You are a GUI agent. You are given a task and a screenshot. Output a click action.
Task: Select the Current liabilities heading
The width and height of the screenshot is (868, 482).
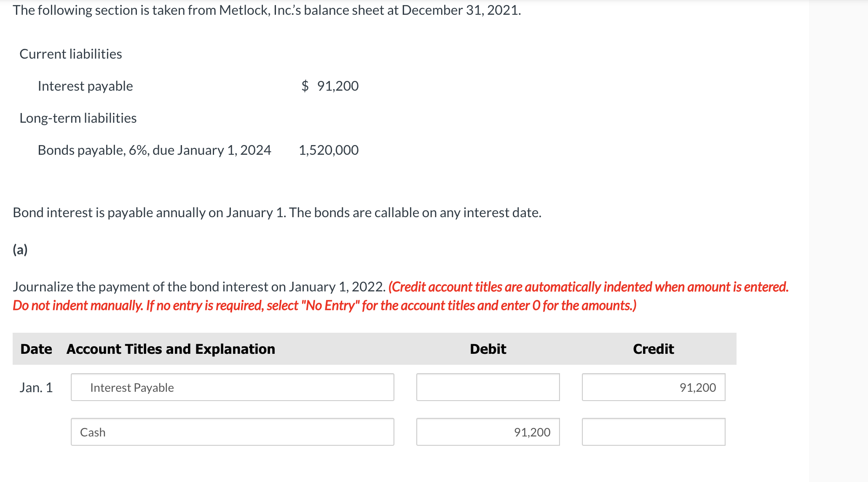[x=70, y=54]
